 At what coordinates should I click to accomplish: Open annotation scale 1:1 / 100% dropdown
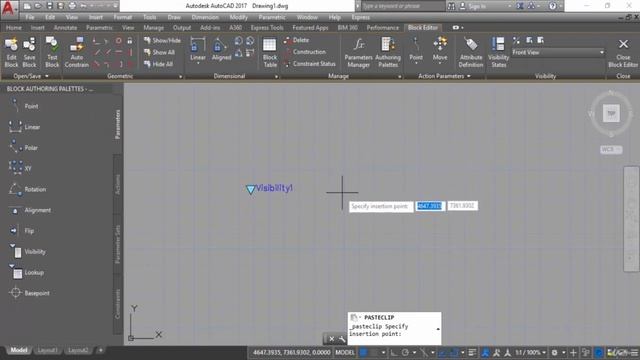[x=530, y=353]
